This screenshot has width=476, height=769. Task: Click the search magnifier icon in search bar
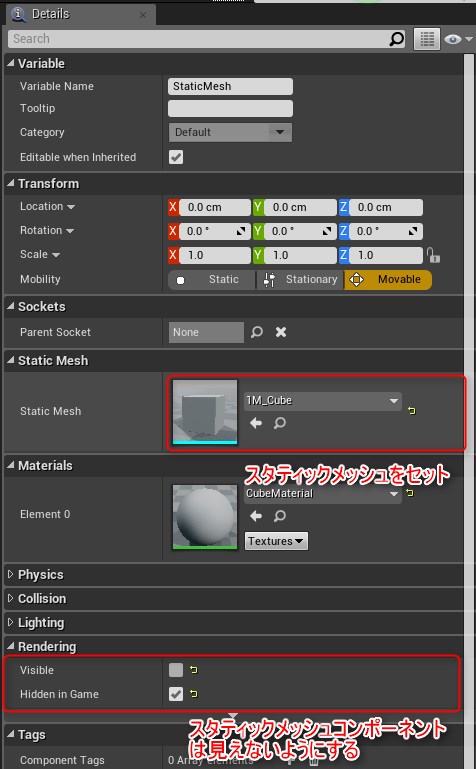[x=397, y=39]
